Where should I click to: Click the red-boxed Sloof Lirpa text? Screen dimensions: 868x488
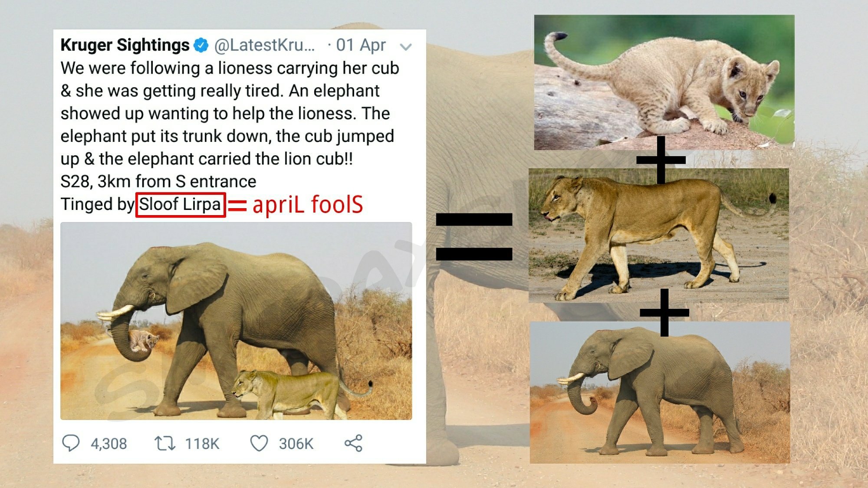tap(181, 205)
